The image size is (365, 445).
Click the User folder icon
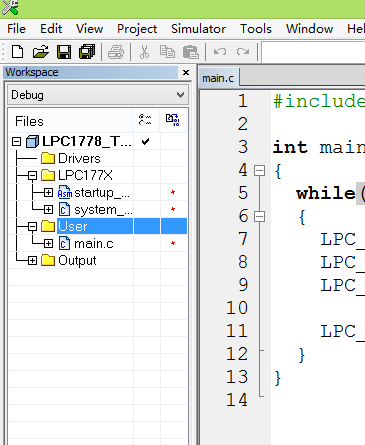point(48,226)
